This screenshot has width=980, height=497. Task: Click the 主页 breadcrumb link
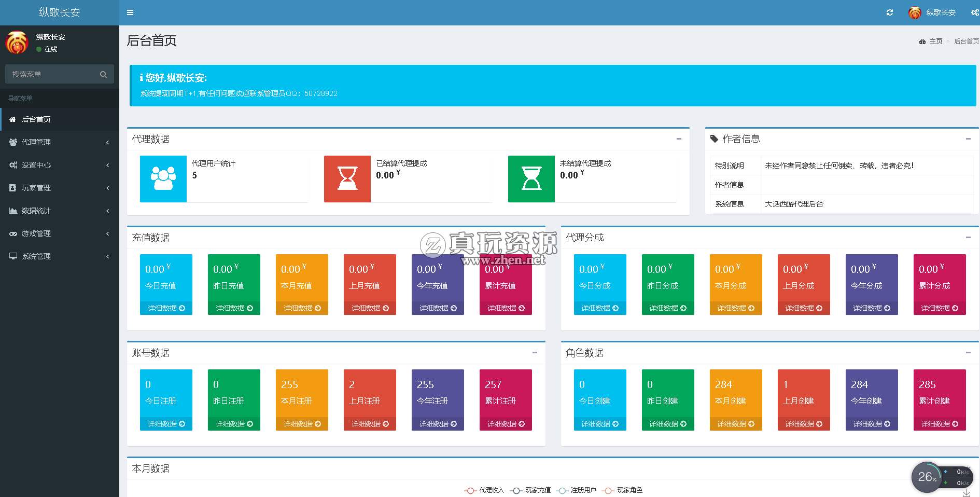(x=935, y=42)
